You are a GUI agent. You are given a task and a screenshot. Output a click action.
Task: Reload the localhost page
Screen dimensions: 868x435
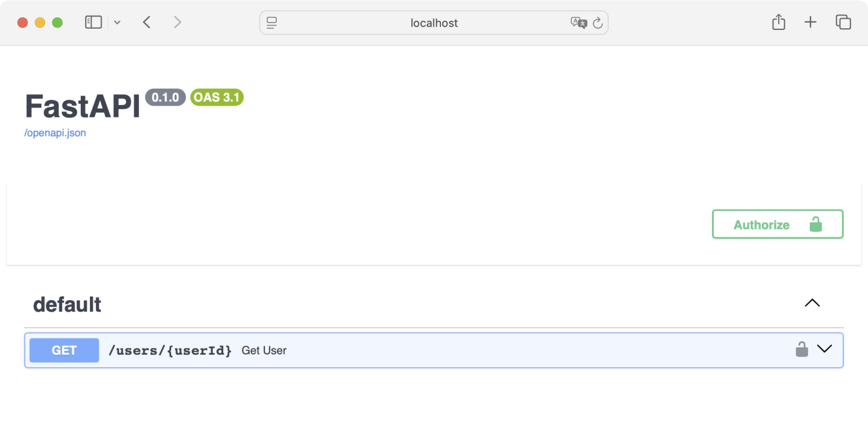[x=598, y=23]
